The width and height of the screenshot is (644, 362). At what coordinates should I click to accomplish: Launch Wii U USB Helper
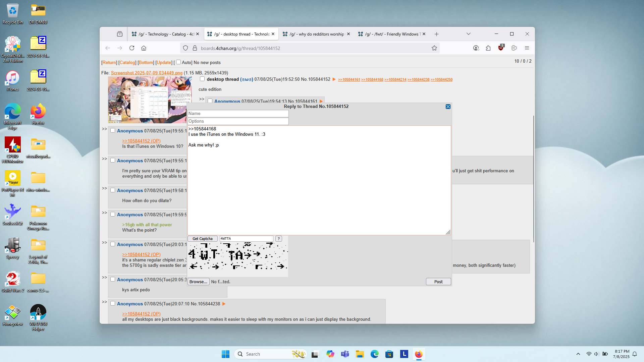pyautogui.click(x=38, y=317)
